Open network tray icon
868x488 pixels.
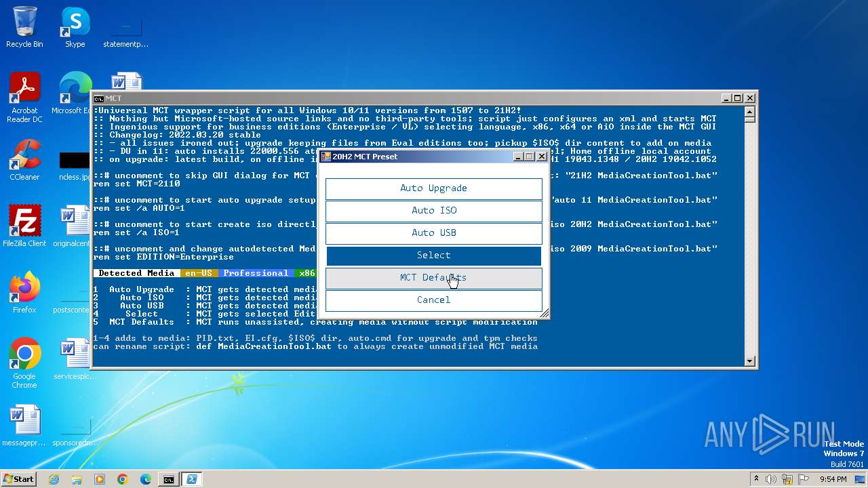pyautogui.click(x=786, y=479)
